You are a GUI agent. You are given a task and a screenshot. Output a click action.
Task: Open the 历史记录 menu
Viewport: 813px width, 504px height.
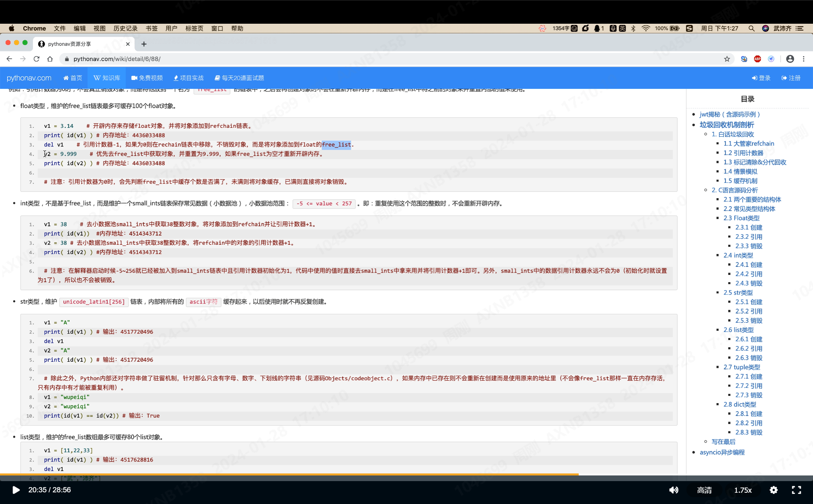point(125,28)
